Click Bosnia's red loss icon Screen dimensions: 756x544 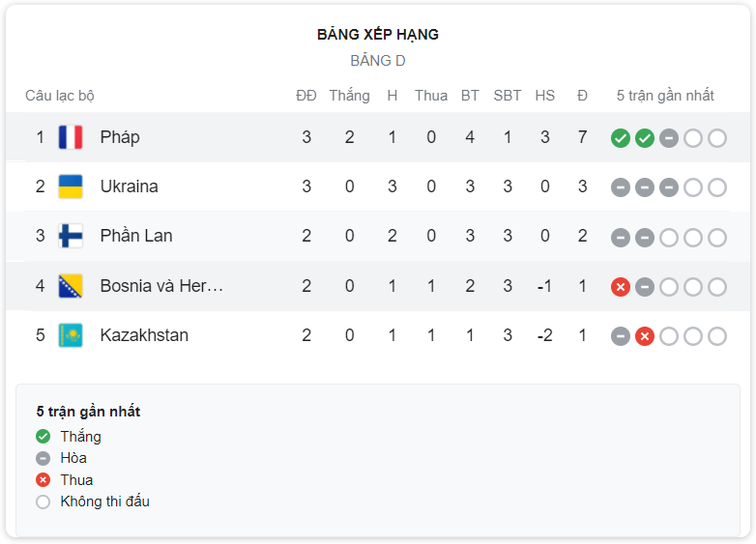[621, 287]
